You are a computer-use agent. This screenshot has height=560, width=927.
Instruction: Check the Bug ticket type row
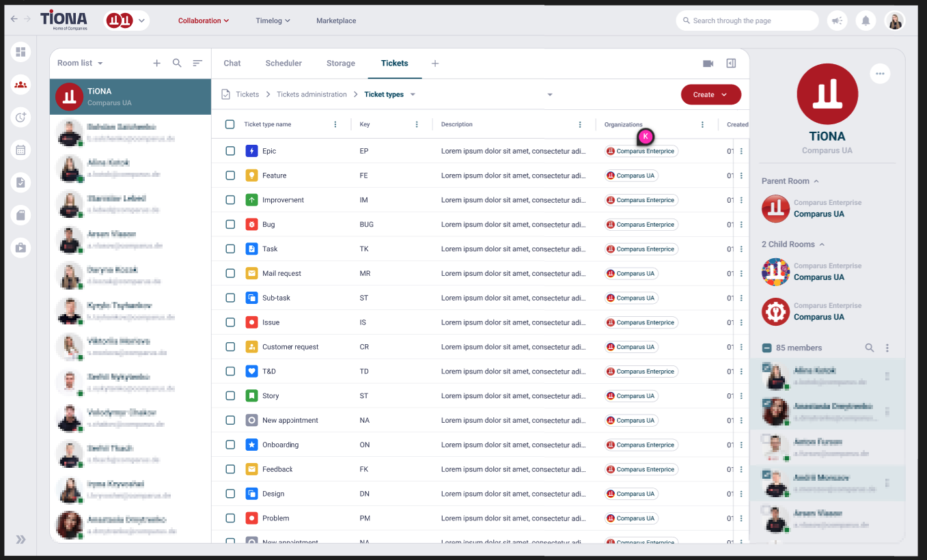230,224
